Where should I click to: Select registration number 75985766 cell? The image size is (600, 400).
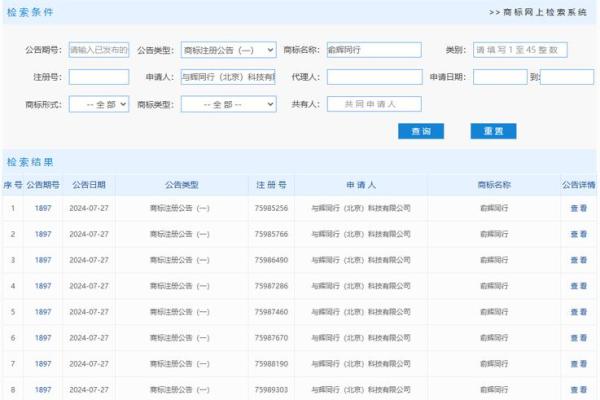tap(271, 234)
